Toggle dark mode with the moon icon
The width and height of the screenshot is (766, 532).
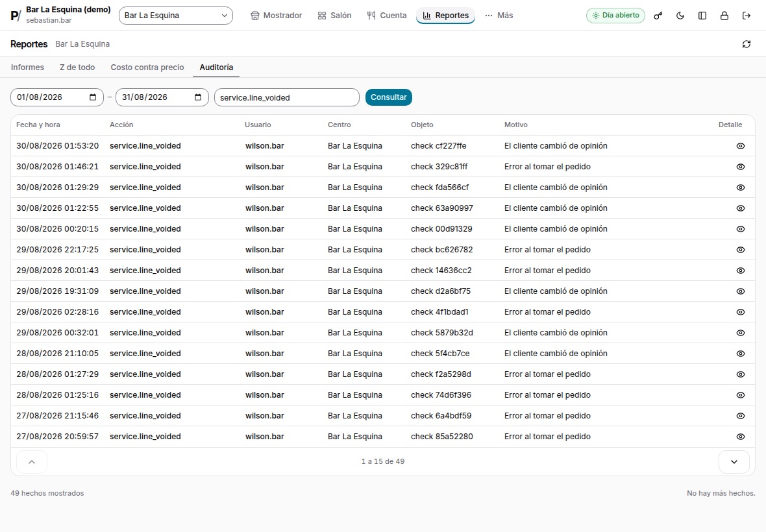click(680, 16)
